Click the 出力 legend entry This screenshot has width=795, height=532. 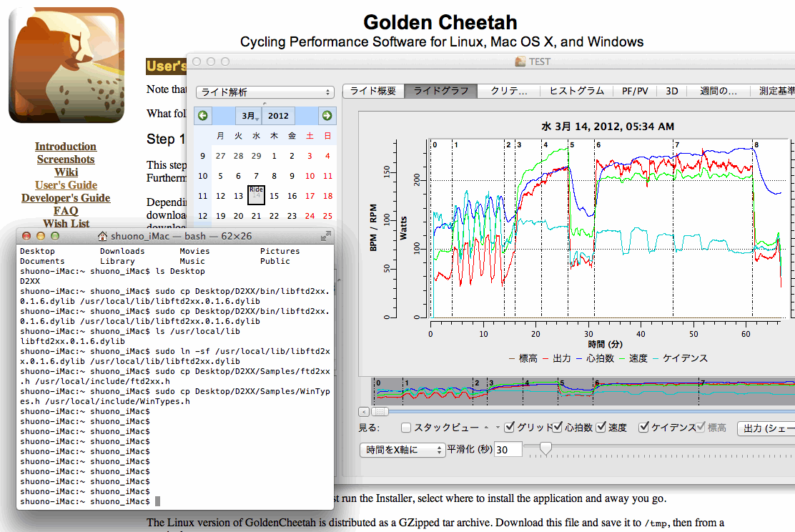pos(557,358)
